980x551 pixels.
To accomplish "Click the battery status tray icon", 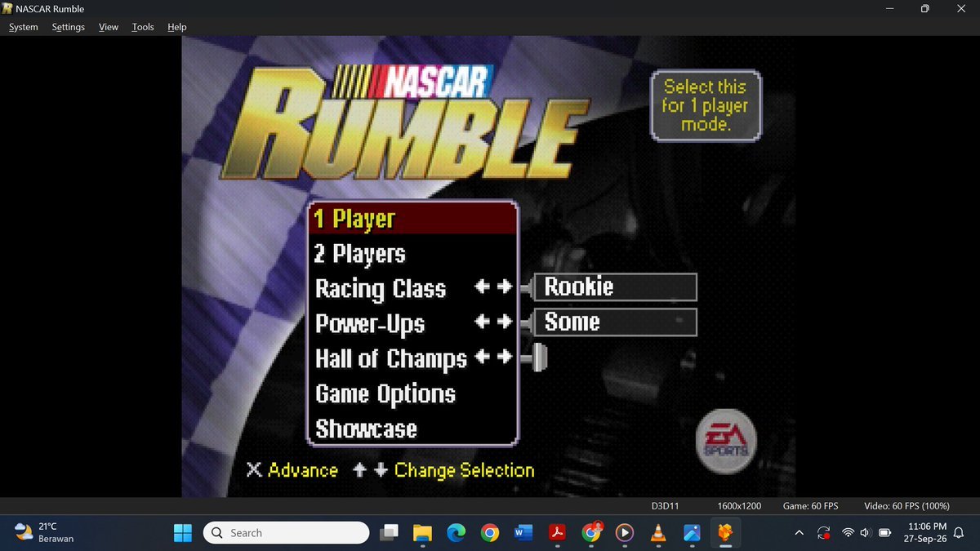I will coord(884,533).
